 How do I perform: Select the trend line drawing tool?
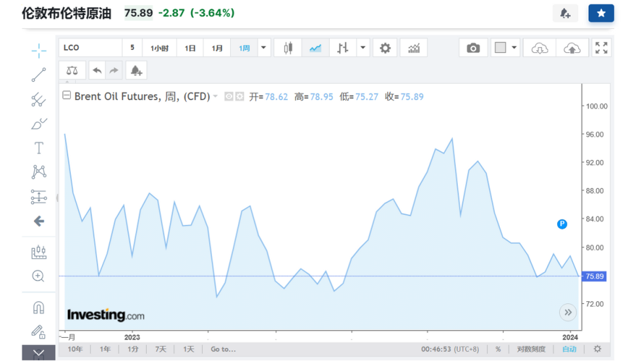click(39, 74)
